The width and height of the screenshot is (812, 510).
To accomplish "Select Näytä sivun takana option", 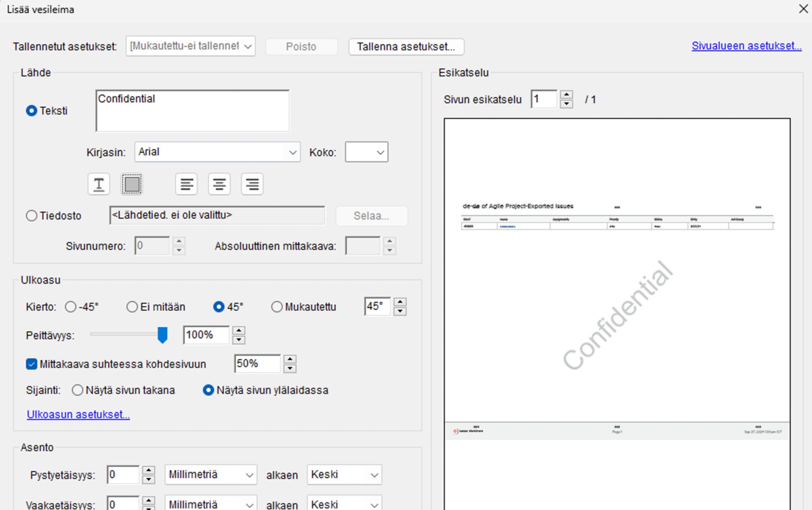I will 77,390.
